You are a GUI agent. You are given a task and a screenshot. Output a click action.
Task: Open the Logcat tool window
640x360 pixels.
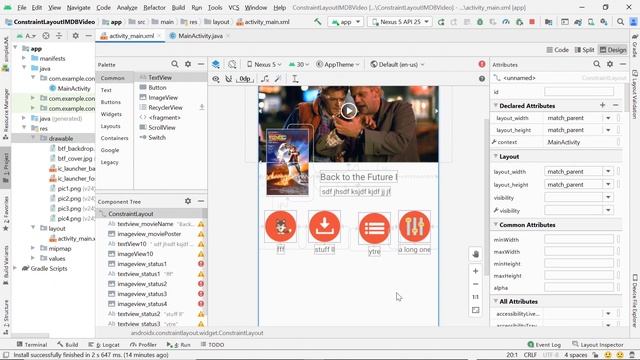point(104,344)
